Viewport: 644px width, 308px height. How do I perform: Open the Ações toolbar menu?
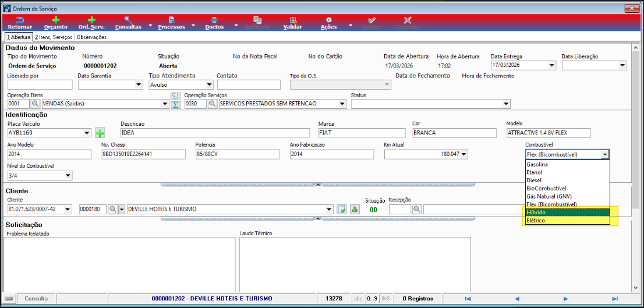click(329, 23)
